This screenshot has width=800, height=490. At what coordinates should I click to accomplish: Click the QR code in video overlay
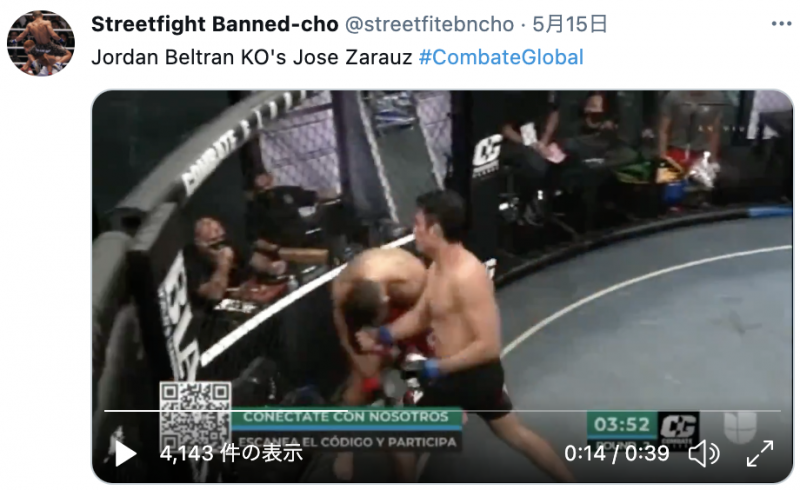tap(195, 416)
